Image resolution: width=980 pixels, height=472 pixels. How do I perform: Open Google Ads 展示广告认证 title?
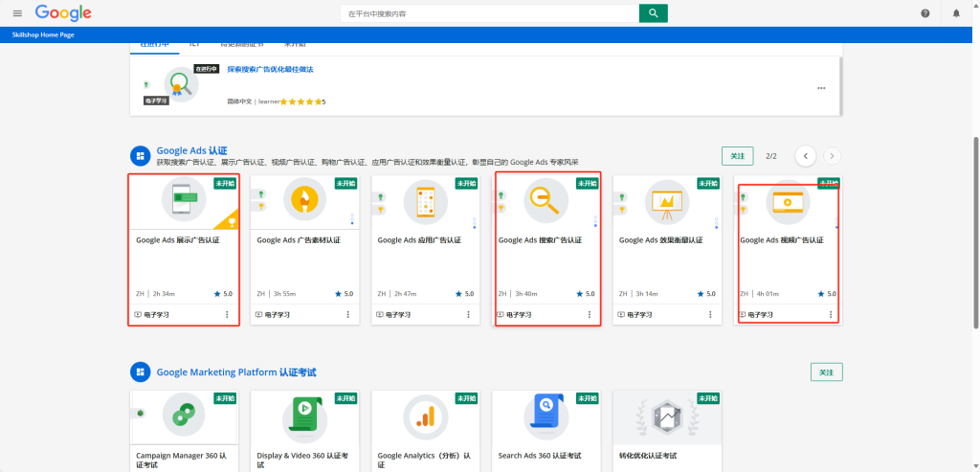[x=178, y=240]
